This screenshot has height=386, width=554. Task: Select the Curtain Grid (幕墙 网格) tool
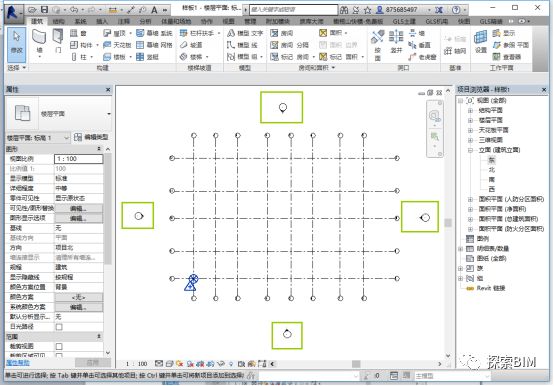click(154, 45)
